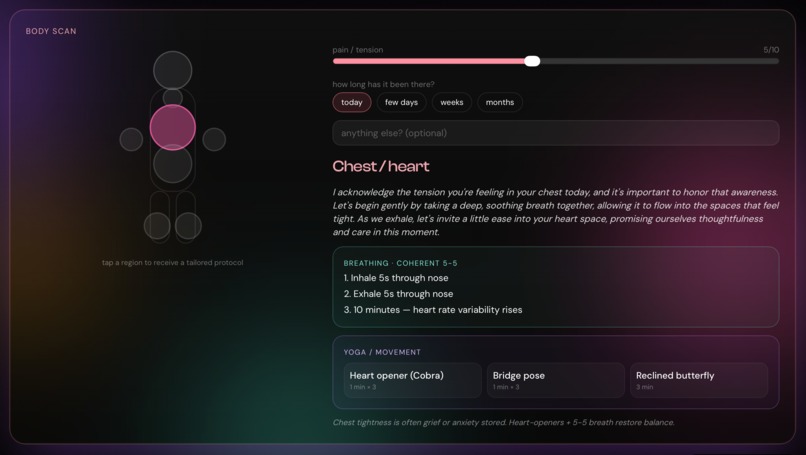Focus the 'anything else? (optional)' field
The width and height of the screenshot is (806, 455).
pos(556,133)
